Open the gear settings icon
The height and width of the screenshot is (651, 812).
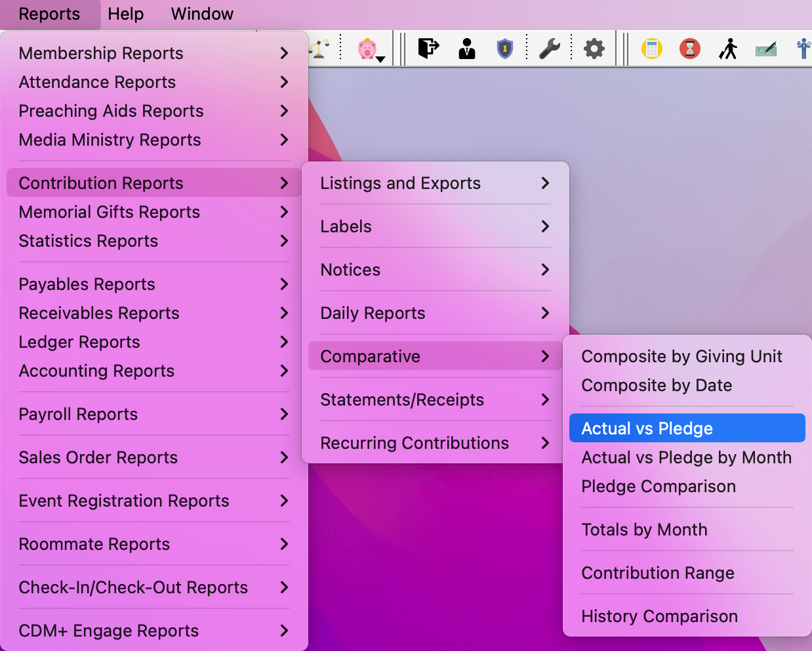pos(594,49)
